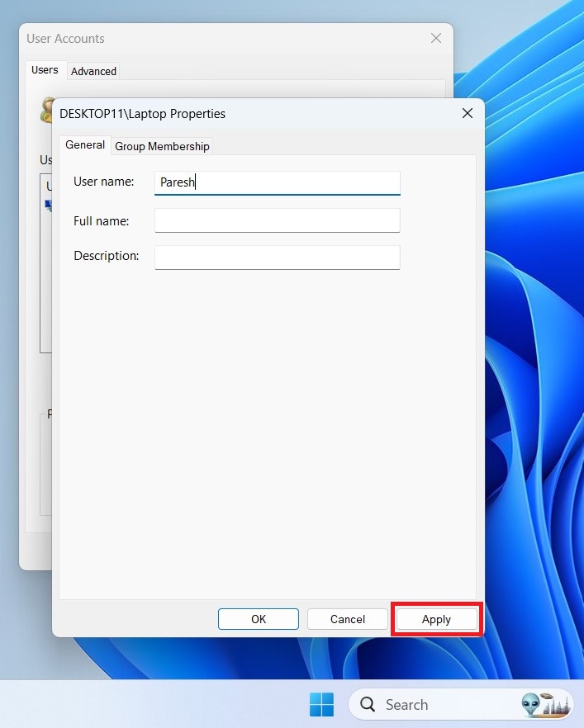The width and height of the screenshot is (584, 728).
Task: Apply the user name change
Action: coord(436,619)
